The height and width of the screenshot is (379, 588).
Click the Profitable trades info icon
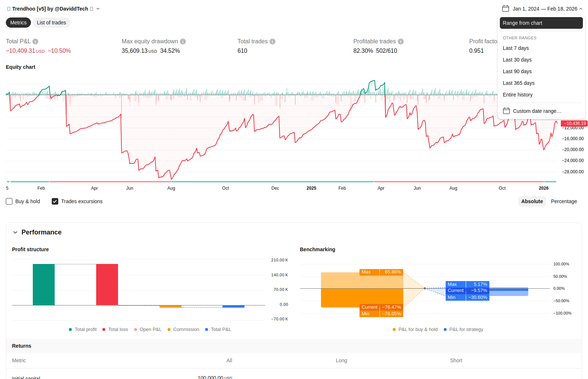pyautogui.click(x=401, y=42)
